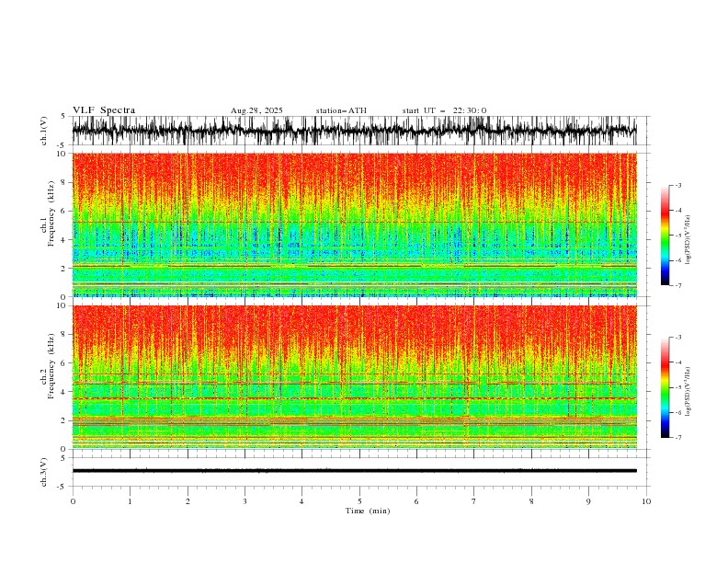Click time axis tick label "7"
The image size is (728, 563).
coord(474,501)
